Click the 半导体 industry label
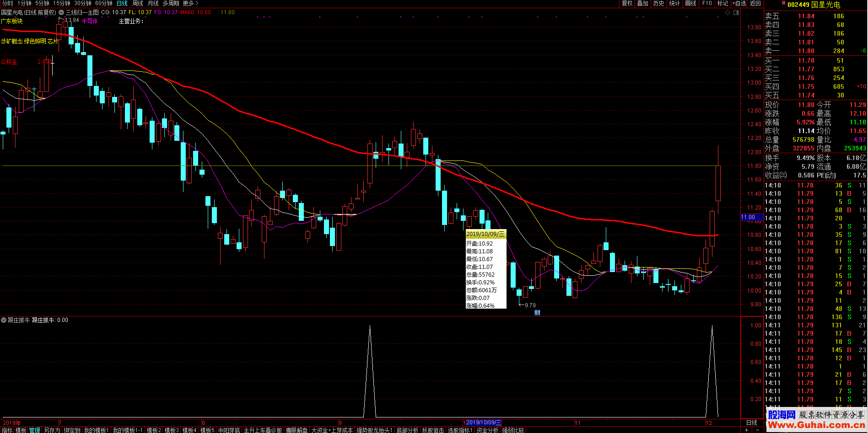This screenshot has width=868, height=433. tap(90, 21)
